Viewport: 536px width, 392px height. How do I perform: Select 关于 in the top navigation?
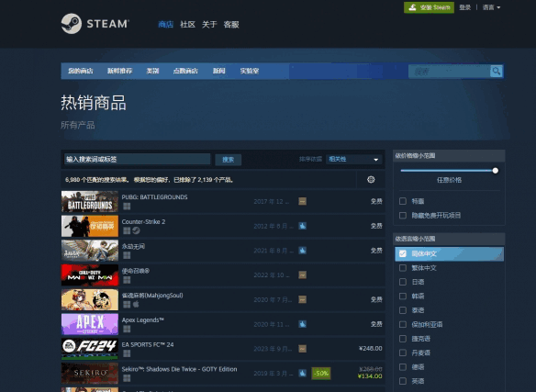coord(209,24)
